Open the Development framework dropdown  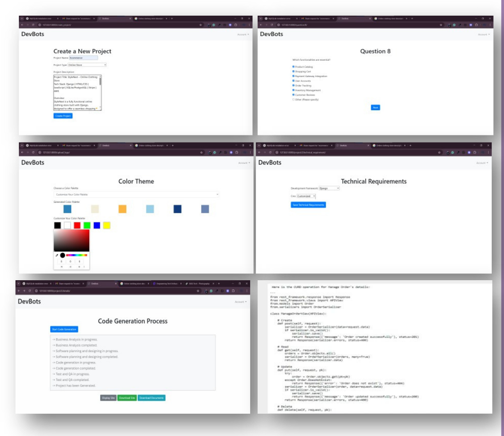click(x=329, y=189)
